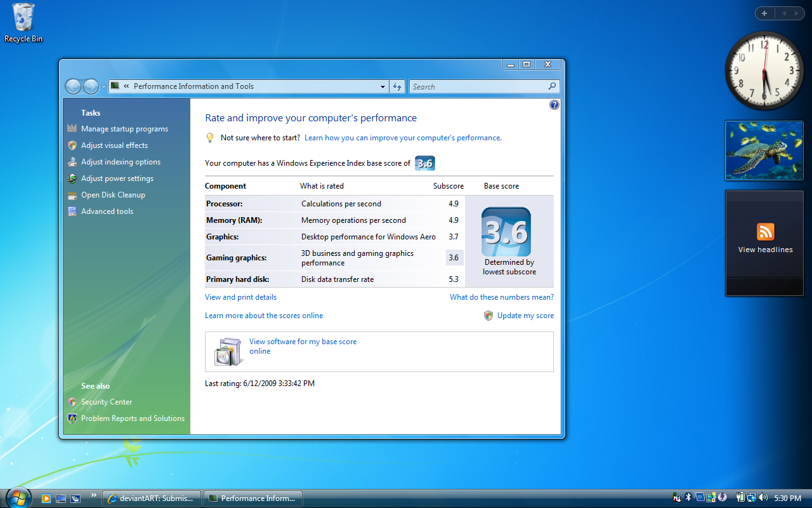Click the small 3.6 score badge in sentence
The image size is (812, 508).
pos(425,163)
